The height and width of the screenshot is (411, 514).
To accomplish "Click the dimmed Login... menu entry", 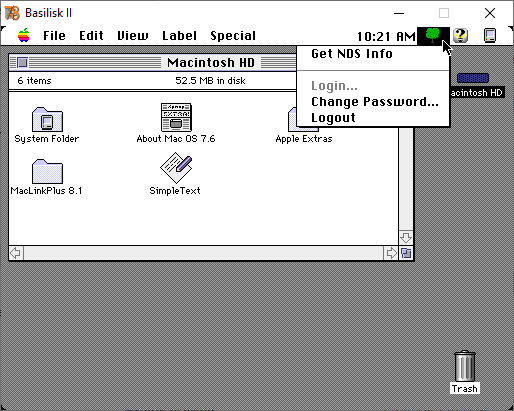I will [373, 86].
